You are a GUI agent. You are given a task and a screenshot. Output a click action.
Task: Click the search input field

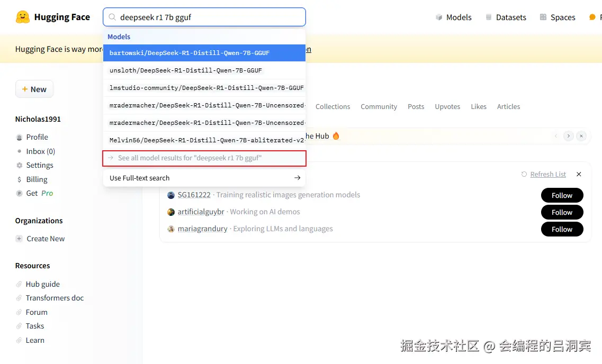(204, 17)
